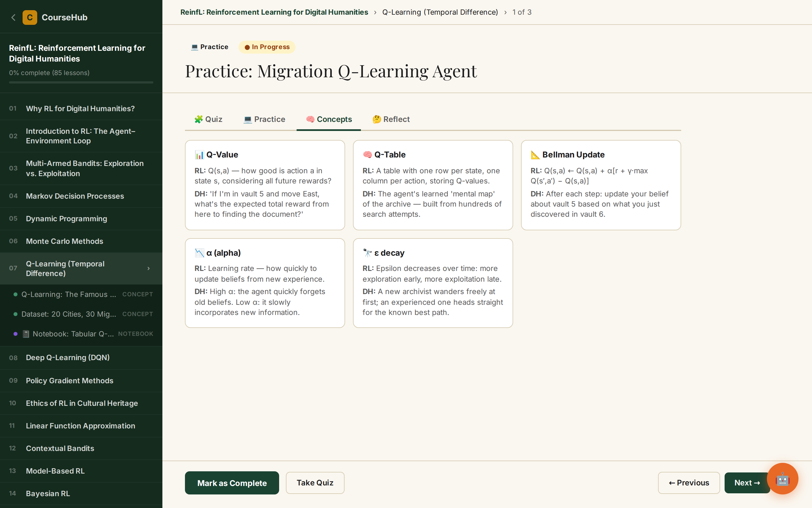The height and width of the screenshot is (508, 812).
Task: Select the Concepts tab
Action: coord(329,119)
